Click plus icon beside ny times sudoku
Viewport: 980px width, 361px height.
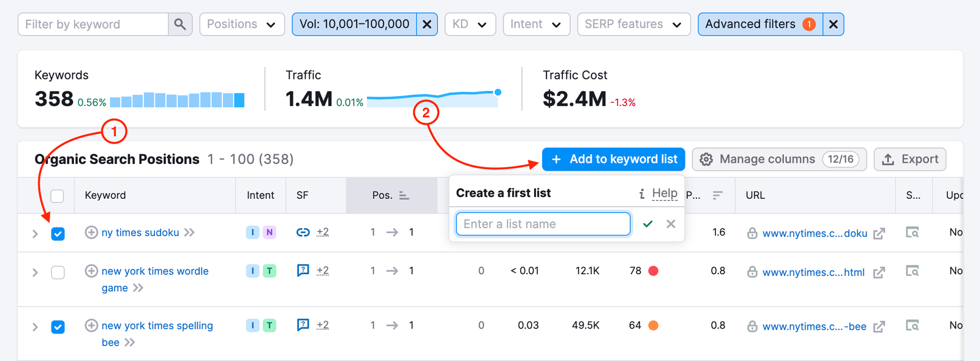[91, 233]
